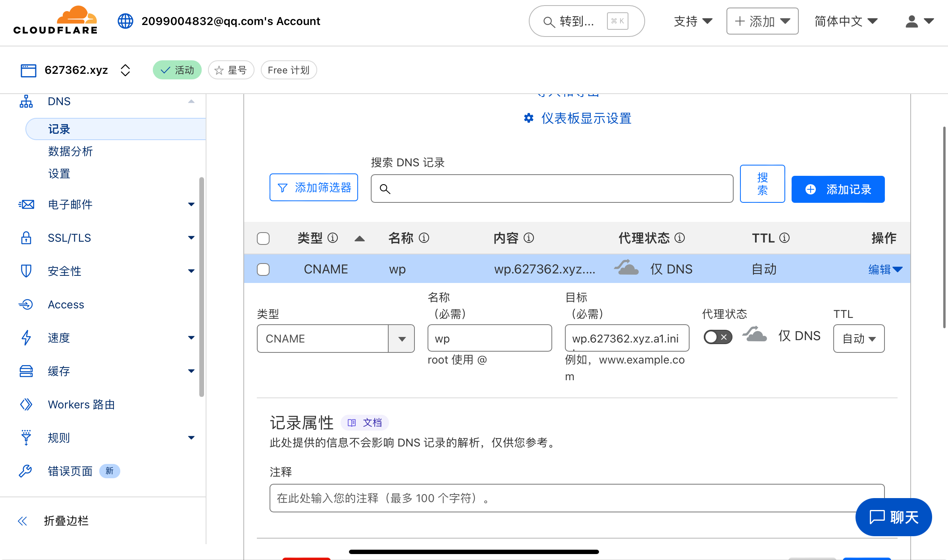This screenshot has height=560, width=948.
Task: Click the 仪表板显示设置 link
Action: point(586,118)
